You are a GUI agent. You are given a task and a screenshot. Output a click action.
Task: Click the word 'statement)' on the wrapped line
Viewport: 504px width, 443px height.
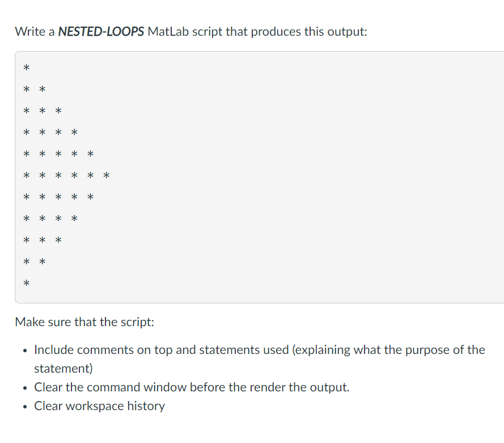pos(63,369)
